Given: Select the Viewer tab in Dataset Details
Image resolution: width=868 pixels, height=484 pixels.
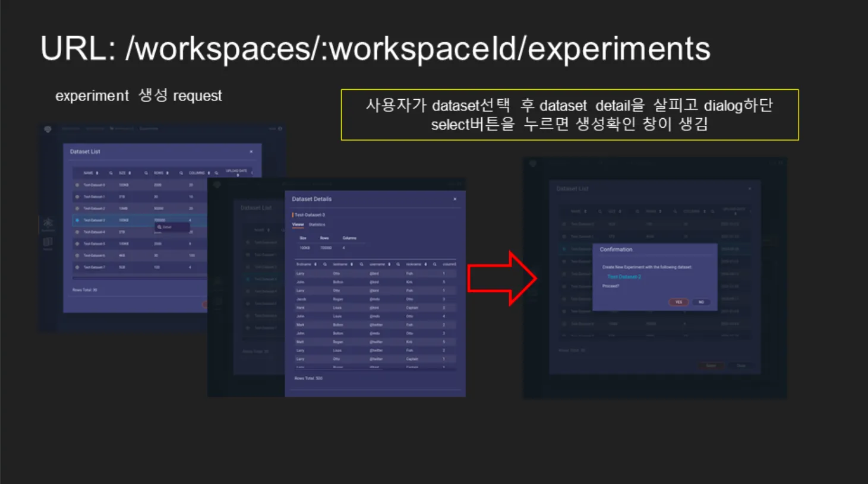Looking at the screenshot, I should pos(298,224).
